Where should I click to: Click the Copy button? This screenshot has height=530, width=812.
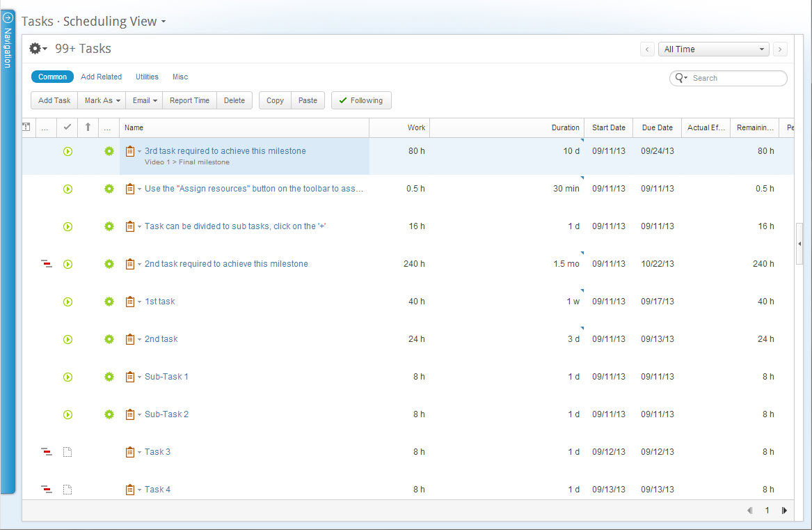[275, 100]
